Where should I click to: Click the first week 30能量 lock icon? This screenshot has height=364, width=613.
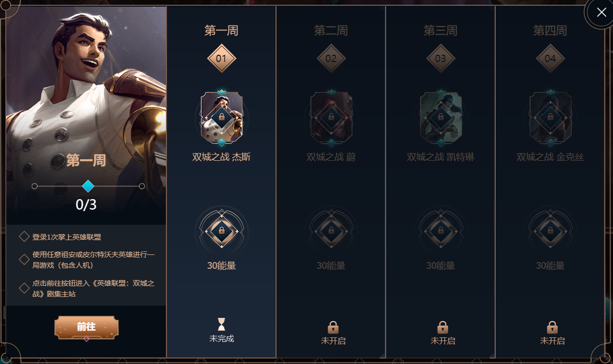[222, 231]
